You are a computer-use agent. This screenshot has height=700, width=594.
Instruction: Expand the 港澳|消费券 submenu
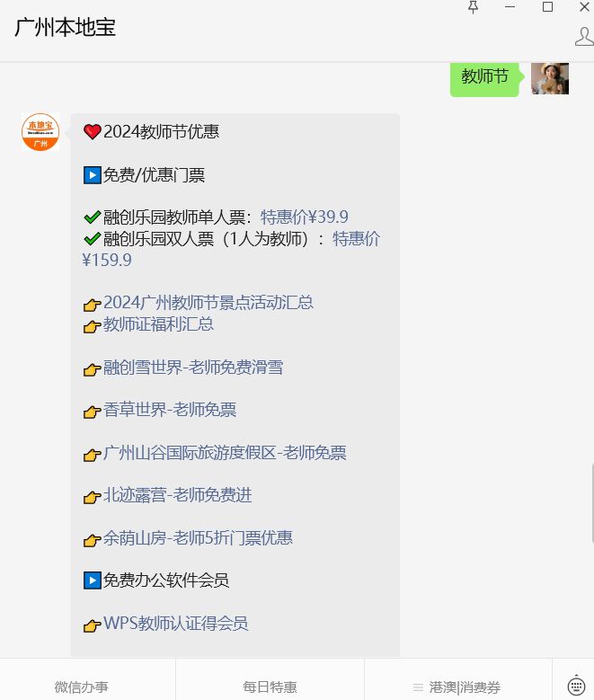[x=457, y=687]
